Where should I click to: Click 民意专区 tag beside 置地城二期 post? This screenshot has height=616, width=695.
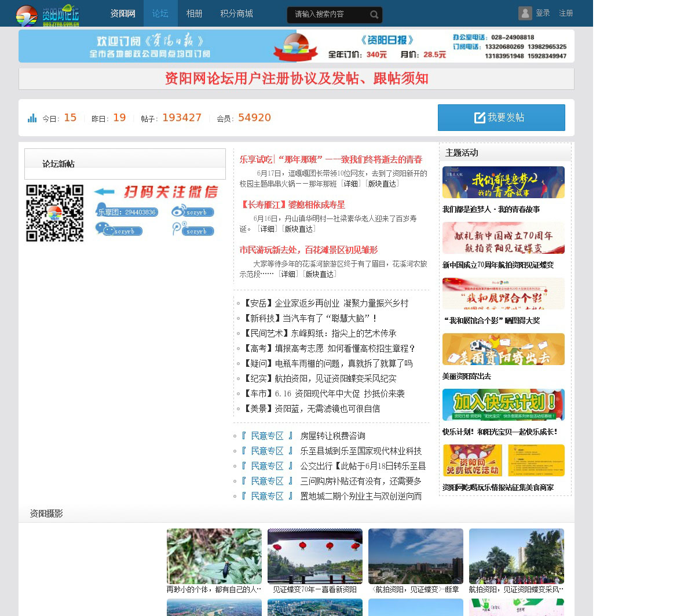[267, 496]
